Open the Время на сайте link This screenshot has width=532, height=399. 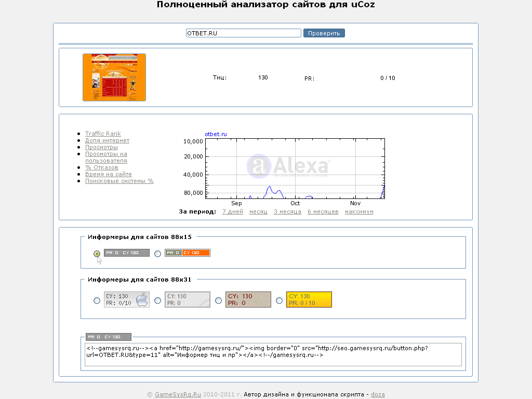coord(108,174)
